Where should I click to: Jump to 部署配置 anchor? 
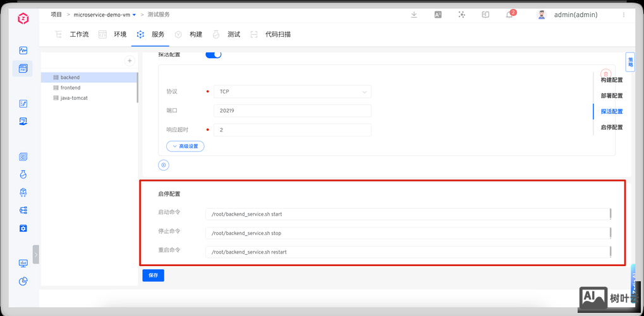(x=612, y=95)
